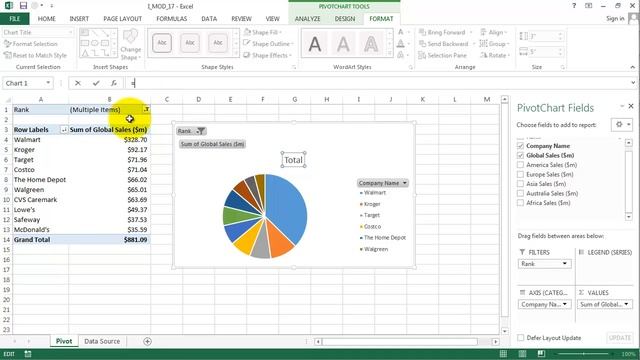Click the Save icon in quick access toolbar
Screen dimensions: 640x360
(x=23, y=6)
